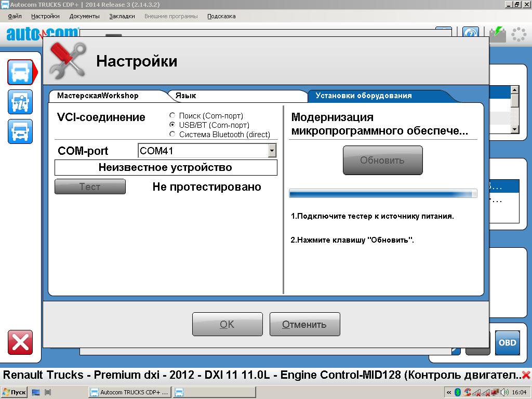Click the Renault Trucks vehicle description banner
This screenshot has height=399, width=532.
(x=262, y=375)
